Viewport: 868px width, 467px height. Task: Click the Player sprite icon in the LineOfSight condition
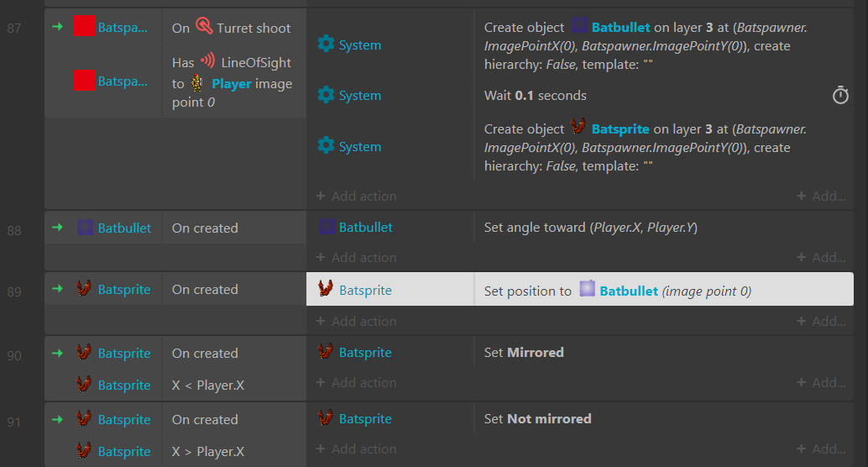197,83
